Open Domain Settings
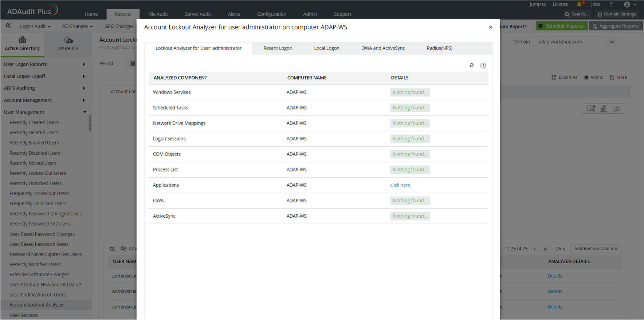644x320 pixels. (617, 14)
